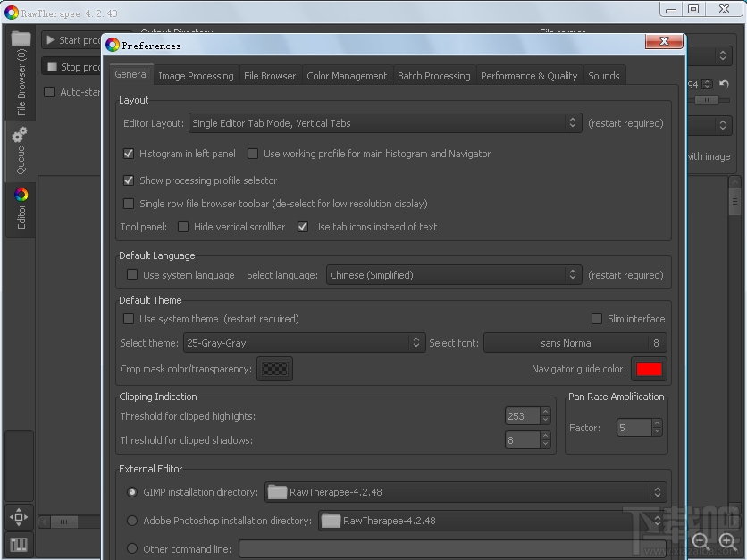This screenshot has height=560, width=747.
Task: Open the Editor side tab
Action: click(x=21, y=209)
